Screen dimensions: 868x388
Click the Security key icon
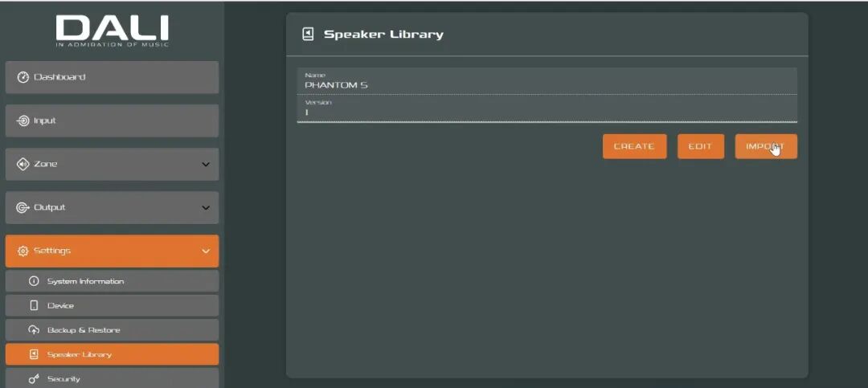34,378
